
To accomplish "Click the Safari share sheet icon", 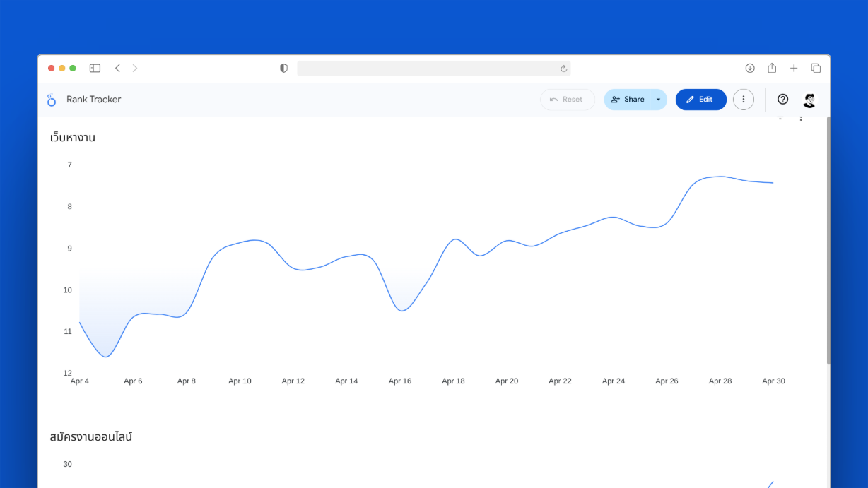I will click(x=772, y=69).
